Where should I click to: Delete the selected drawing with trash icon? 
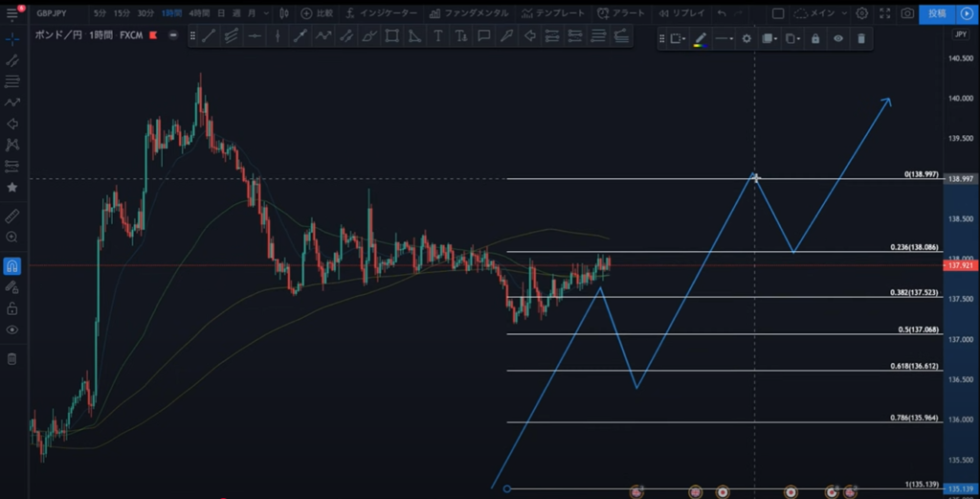point(860,38)
